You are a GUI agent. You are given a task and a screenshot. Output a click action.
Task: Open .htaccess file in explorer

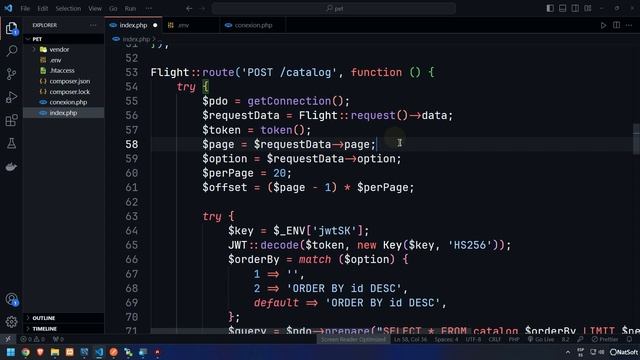coord(63,71)
